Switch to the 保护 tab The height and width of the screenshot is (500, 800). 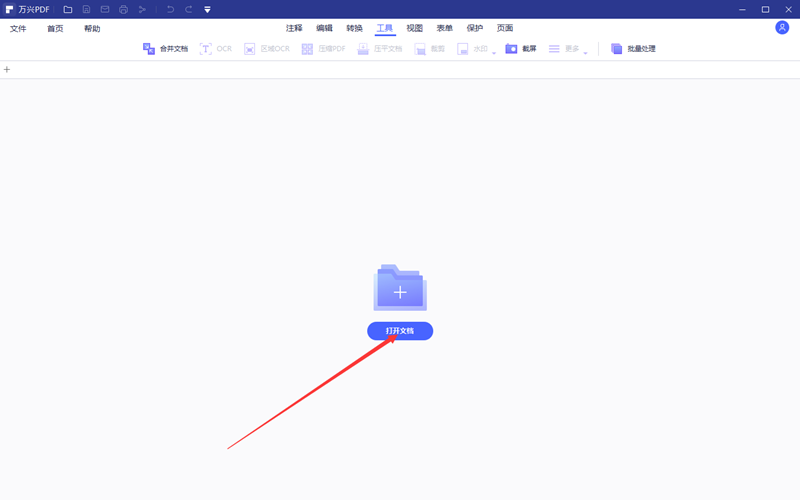(x=474, y=28)
